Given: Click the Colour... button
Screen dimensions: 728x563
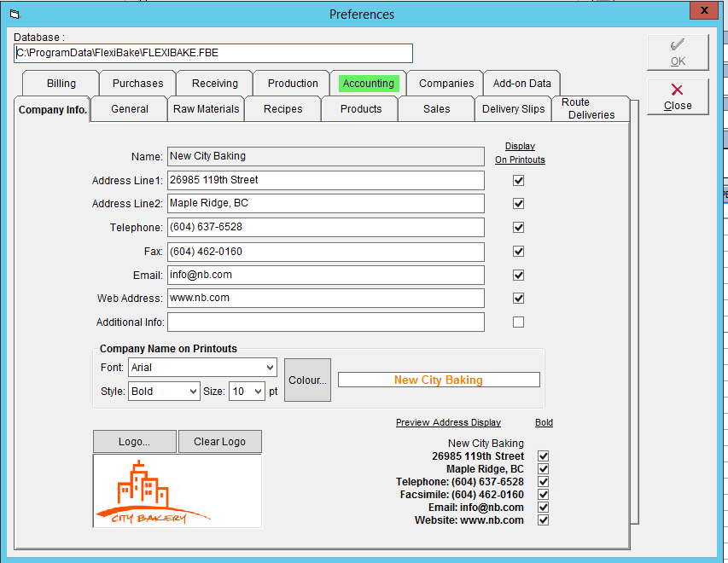Looking at the screenshot, I should click(307, 380).
